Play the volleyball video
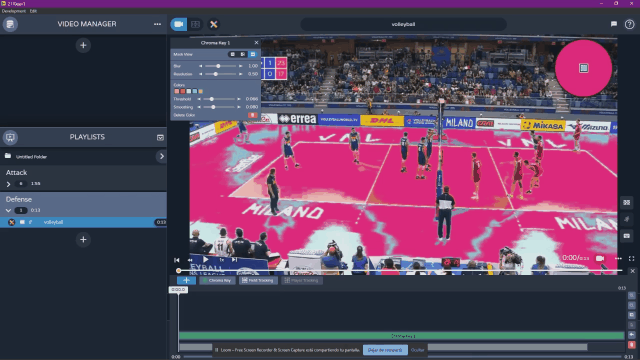 click(206, 259)
